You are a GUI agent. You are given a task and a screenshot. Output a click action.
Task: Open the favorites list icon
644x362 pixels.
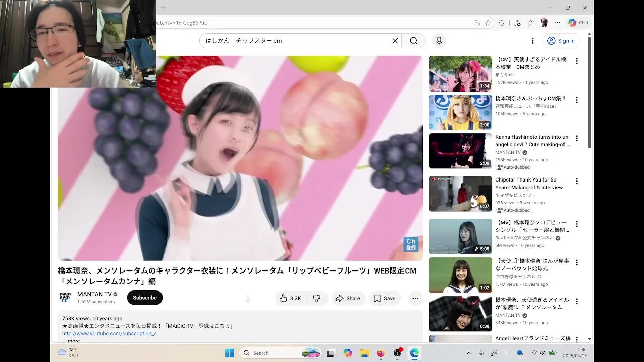[x=531, y=23]
